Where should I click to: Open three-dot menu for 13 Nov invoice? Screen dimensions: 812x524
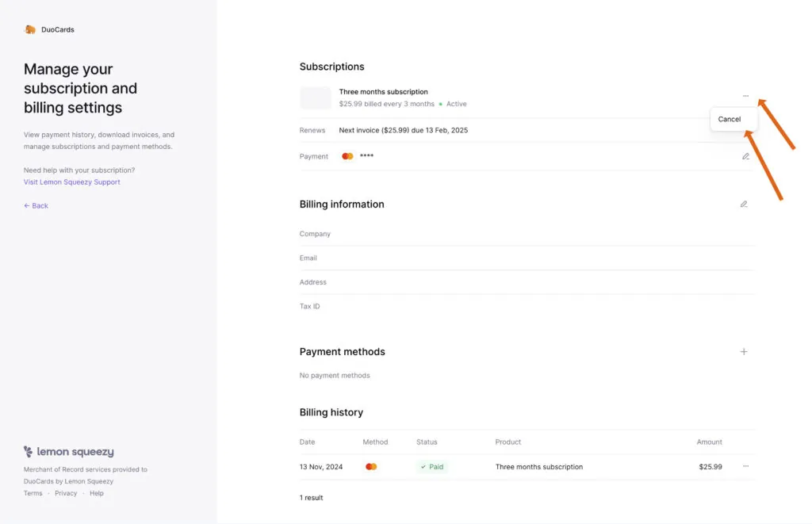pos(745,466)
